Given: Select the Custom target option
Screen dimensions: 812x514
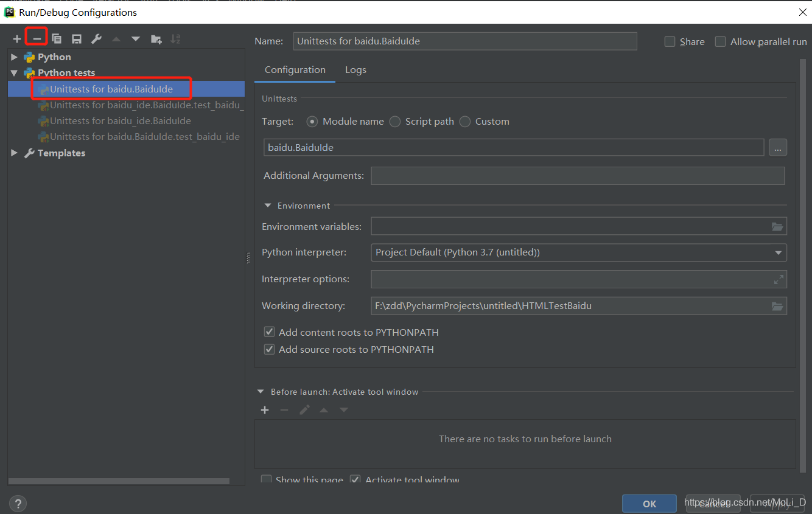Looking at the screenshot, I should 465,122.
